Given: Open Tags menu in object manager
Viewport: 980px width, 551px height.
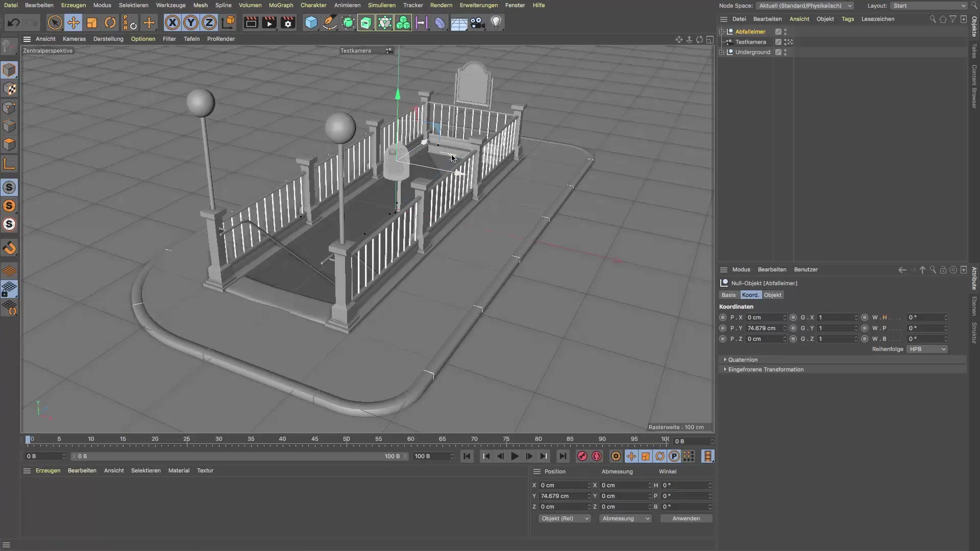Looking at the screenshot, I should (x=848, y=19).
